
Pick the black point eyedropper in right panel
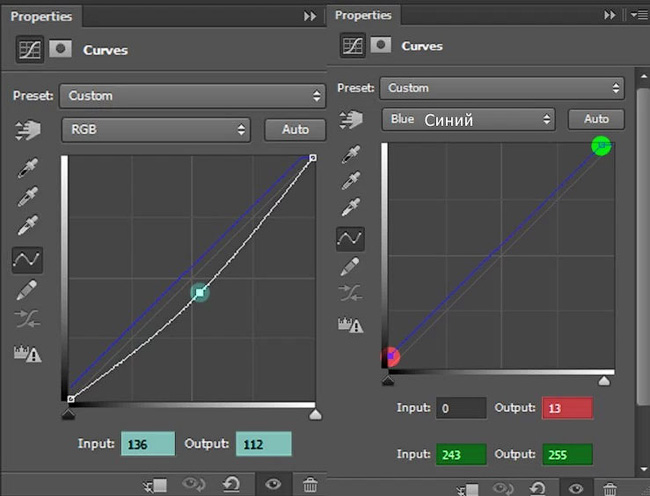tap(351, 154)
